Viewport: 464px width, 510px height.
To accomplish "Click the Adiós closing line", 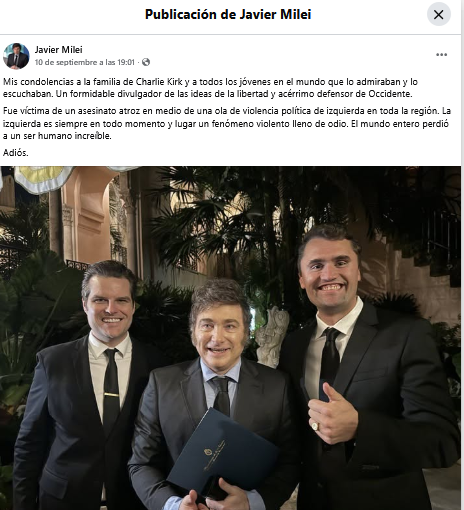I will pos(16,153).
